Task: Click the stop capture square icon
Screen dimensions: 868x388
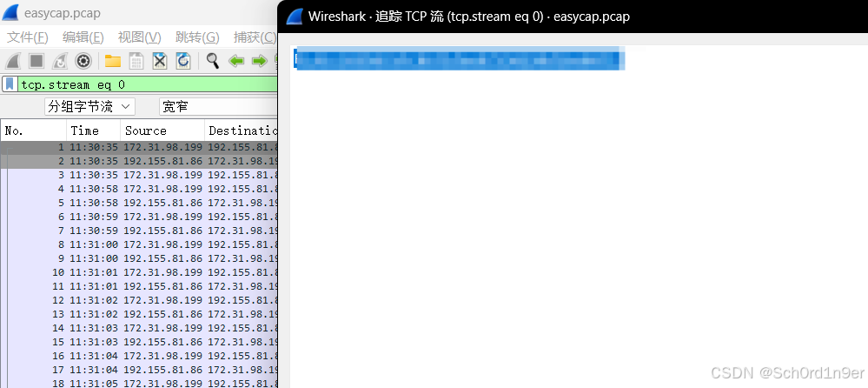Action: tap(36, 61)
